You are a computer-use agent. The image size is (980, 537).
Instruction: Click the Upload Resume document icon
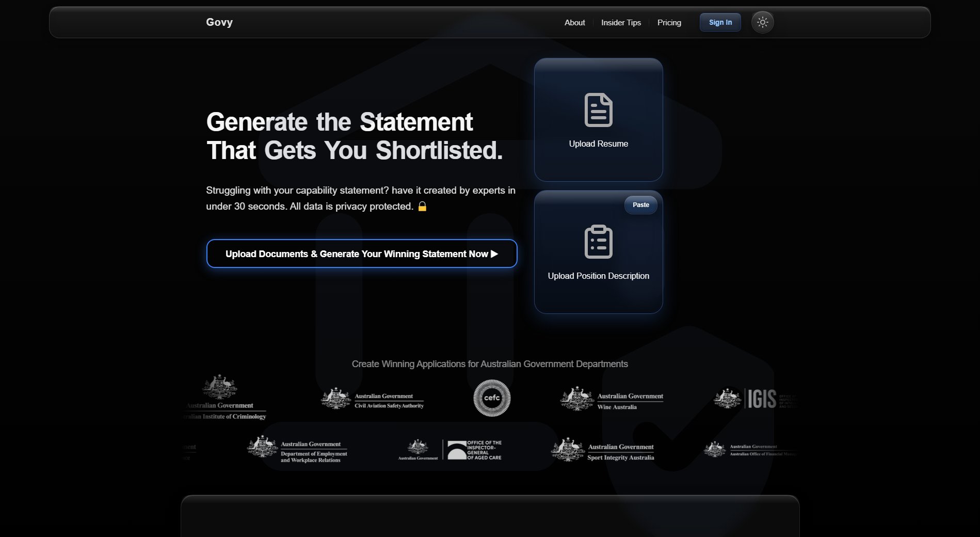tap(598, 110)
